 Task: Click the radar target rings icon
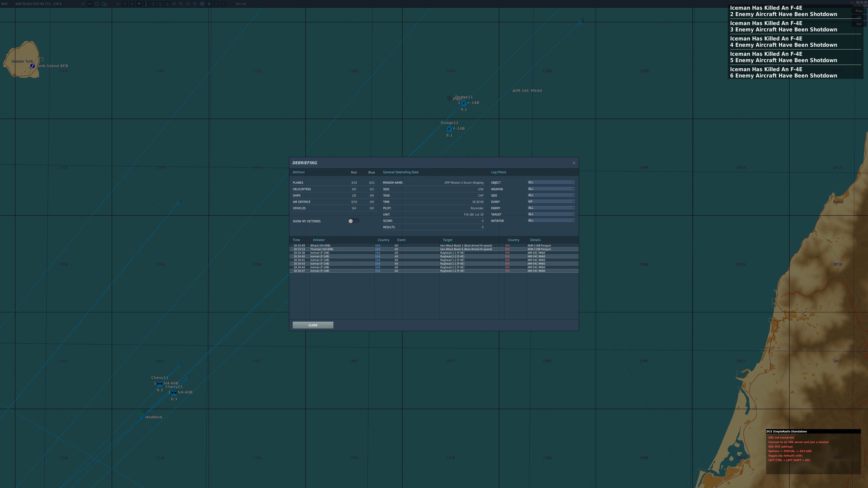pos(202,4)
